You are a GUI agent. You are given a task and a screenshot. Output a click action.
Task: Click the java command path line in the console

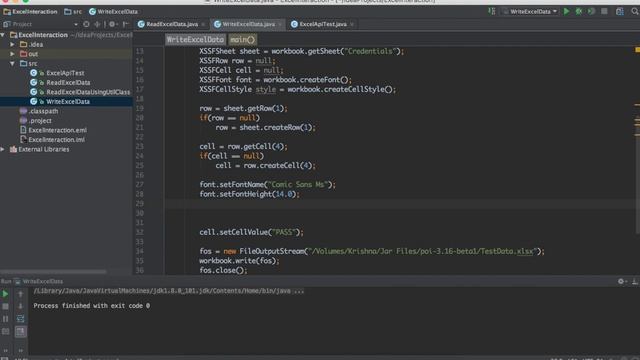tap(169, 291)
